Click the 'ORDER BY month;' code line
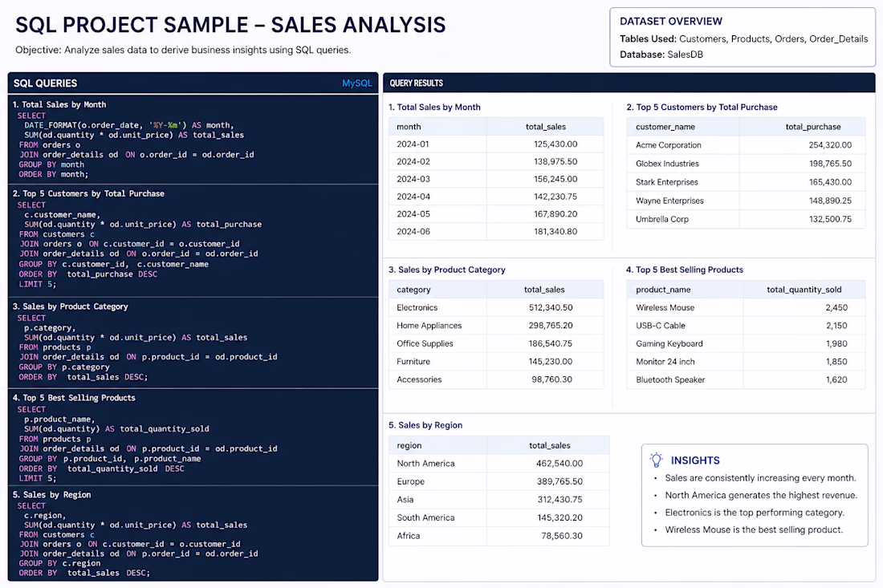883x588 pixels. tap(54, 174)
